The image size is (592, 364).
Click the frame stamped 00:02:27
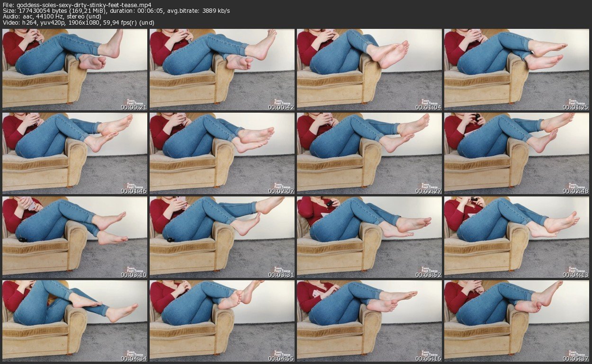click(x=369, y=153)
